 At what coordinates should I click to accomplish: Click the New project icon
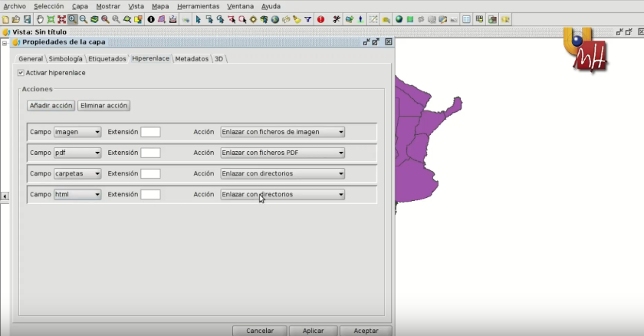tap(5, 19)
